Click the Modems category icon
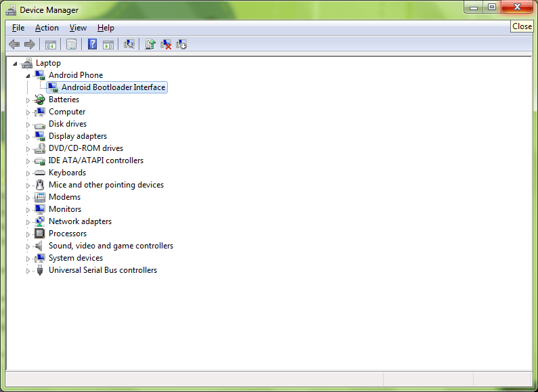Image resolution: width=538 pixels, height=392 pixels. [x=40, y=197]
